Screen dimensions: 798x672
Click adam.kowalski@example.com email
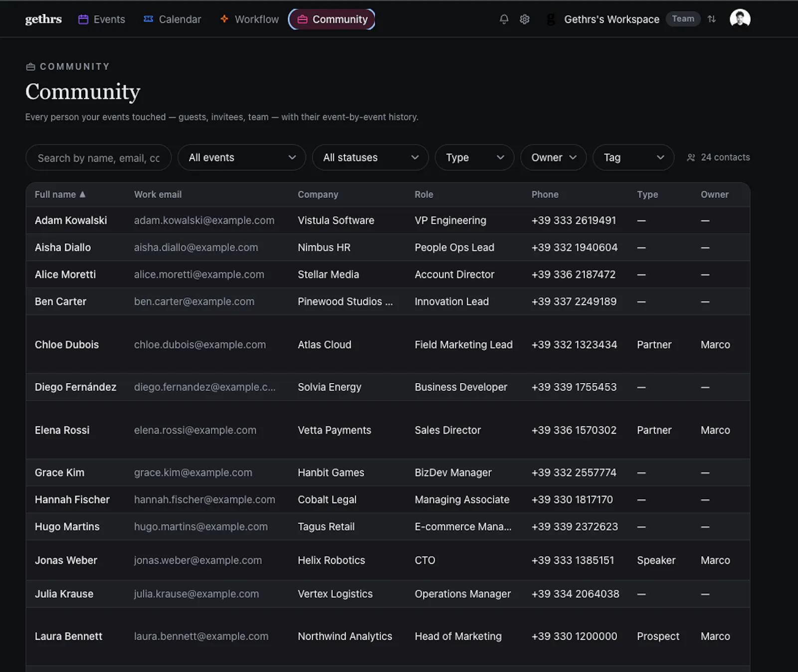pos(204,221)
